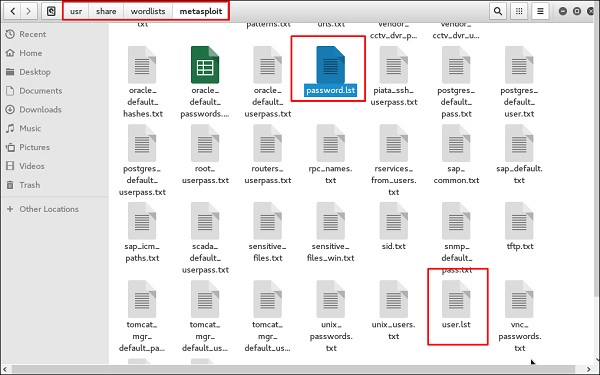The image size is (600, 375).
Task: Select postgres_default_pass.txt file icon
Action: [456, 65]
